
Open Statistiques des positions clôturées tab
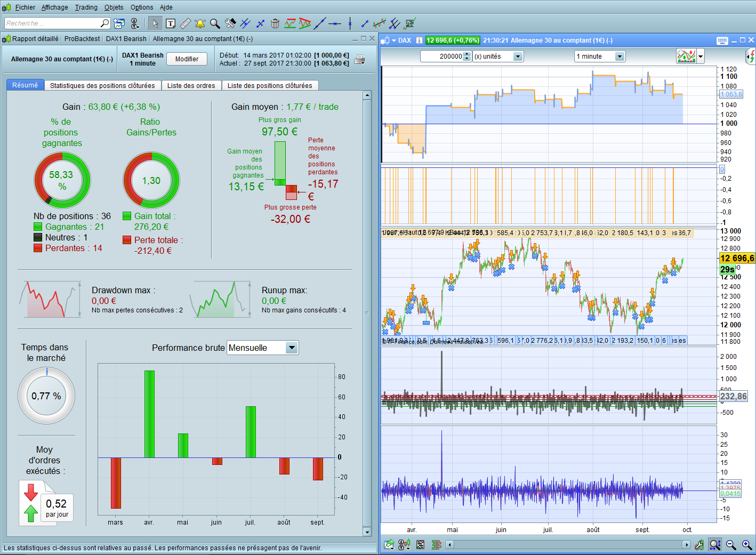(x=102, y=85)
